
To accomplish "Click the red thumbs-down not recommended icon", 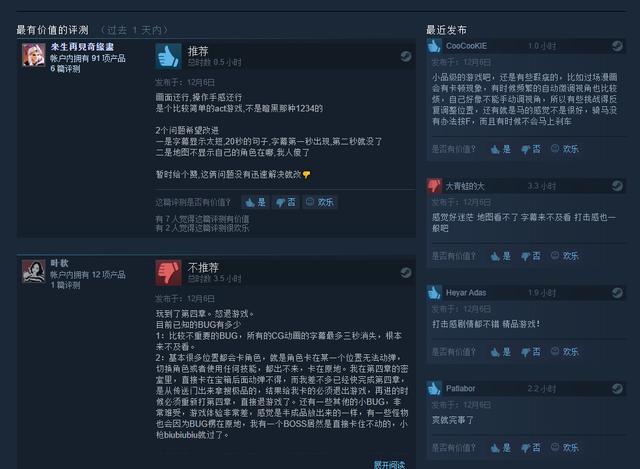I will (x=168, y=273).
